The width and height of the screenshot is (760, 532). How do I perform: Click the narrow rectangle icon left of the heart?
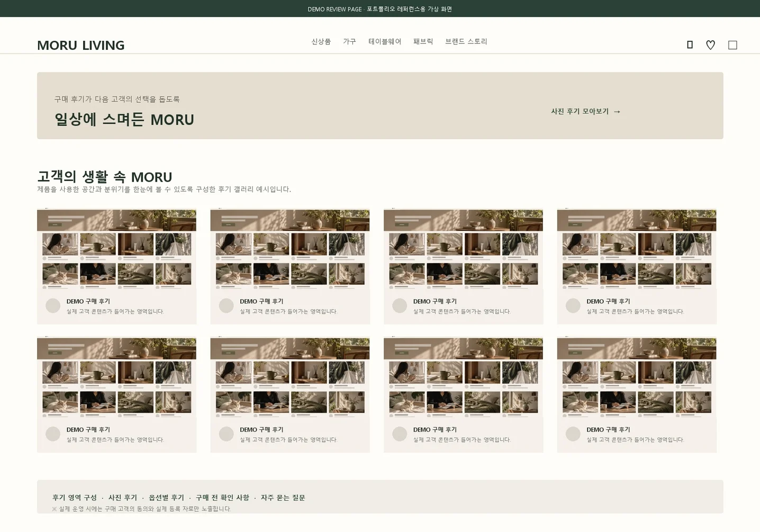coord(690,45)
